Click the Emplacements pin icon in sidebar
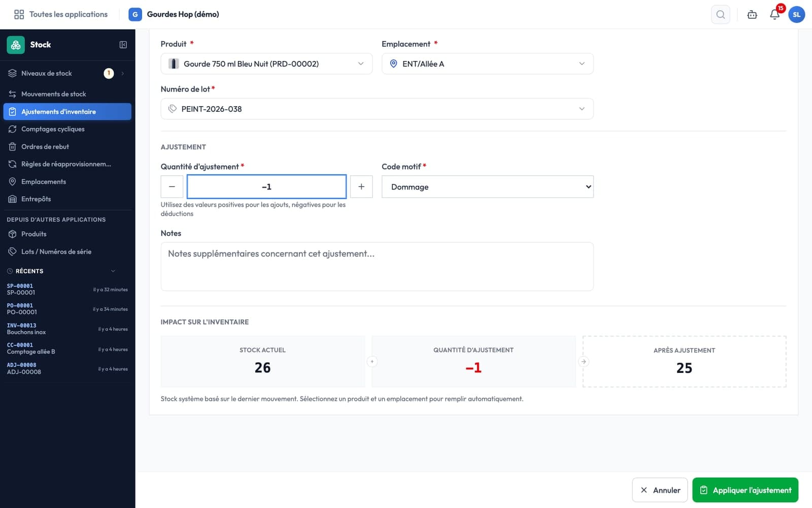812x508 pixels. click(x=13, y=182)
